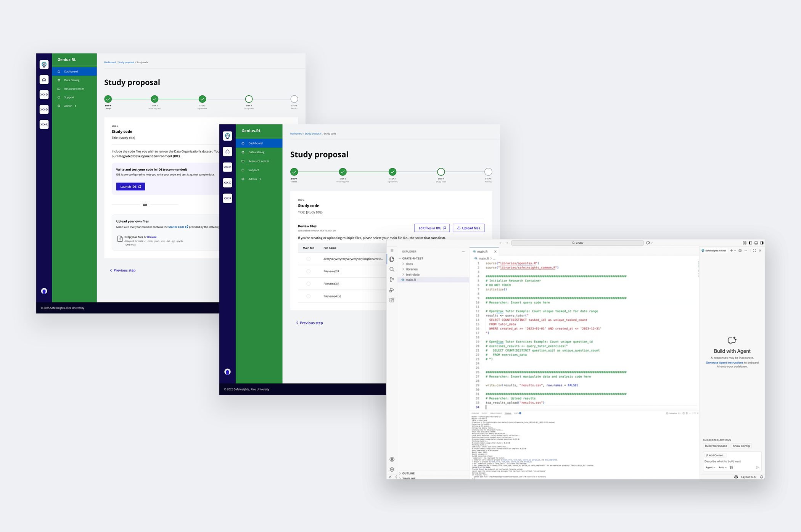Expand the Admin menu in the green sidebar
The image size is (801, 532).
click(x=252, y=179)
